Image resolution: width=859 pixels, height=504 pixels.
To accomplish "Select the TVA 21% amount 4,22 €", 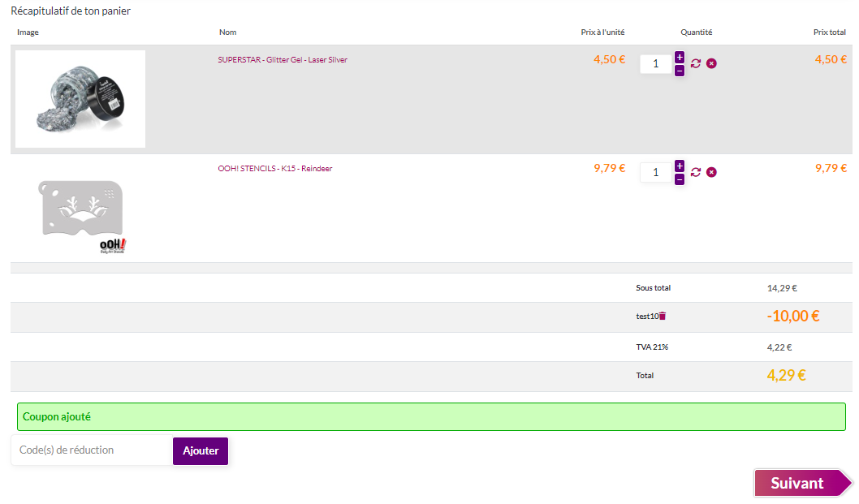I will point(779,347).
